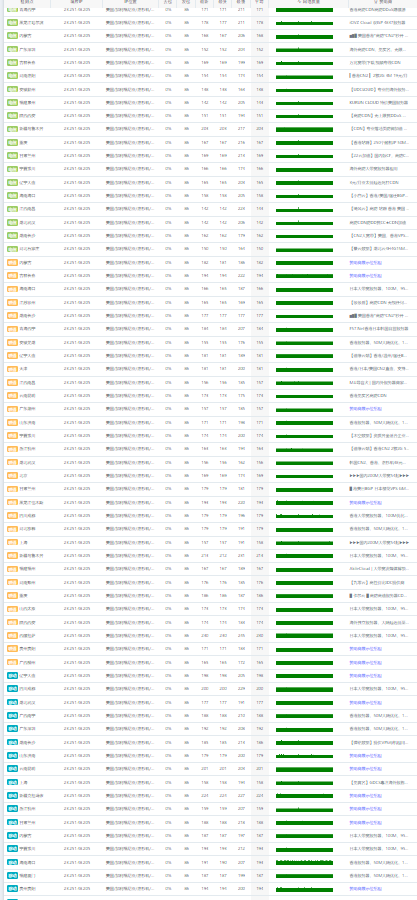The width and height of the screenshot is (417, 900).
Task: Click the green ping bar in 联通 天津 row
Action: point(305,368)
